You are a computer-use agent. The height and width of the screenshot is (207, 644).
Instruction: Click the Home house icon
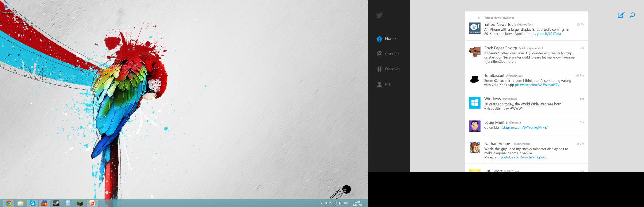379,39
